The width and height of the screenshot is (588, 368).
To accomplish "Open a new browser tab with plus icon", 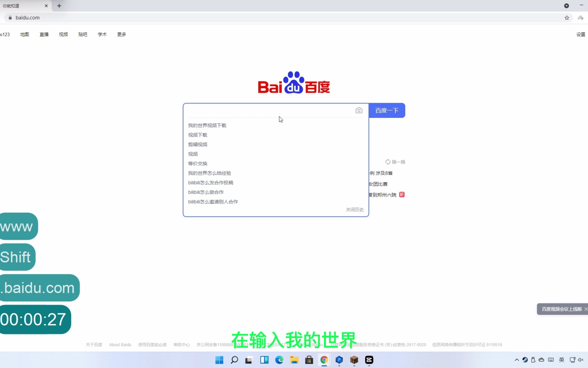I will [x=59, y=6].
